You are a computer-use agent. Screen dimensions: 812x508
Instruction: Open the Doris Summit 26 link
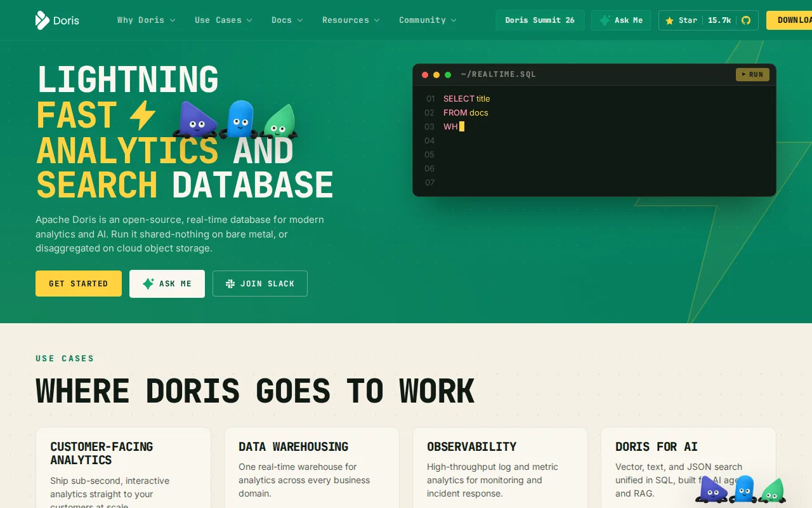540,20
